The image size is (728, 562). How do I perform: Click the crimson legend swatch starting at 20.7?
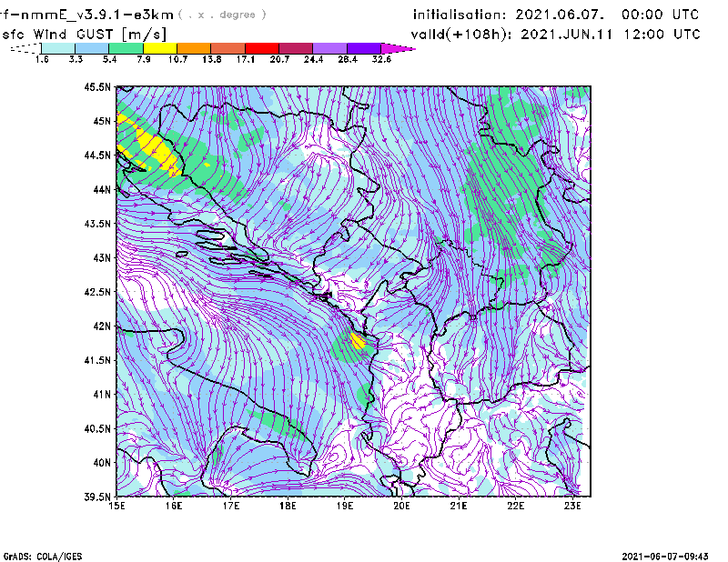pyautogui.click(x=295, y=48)
